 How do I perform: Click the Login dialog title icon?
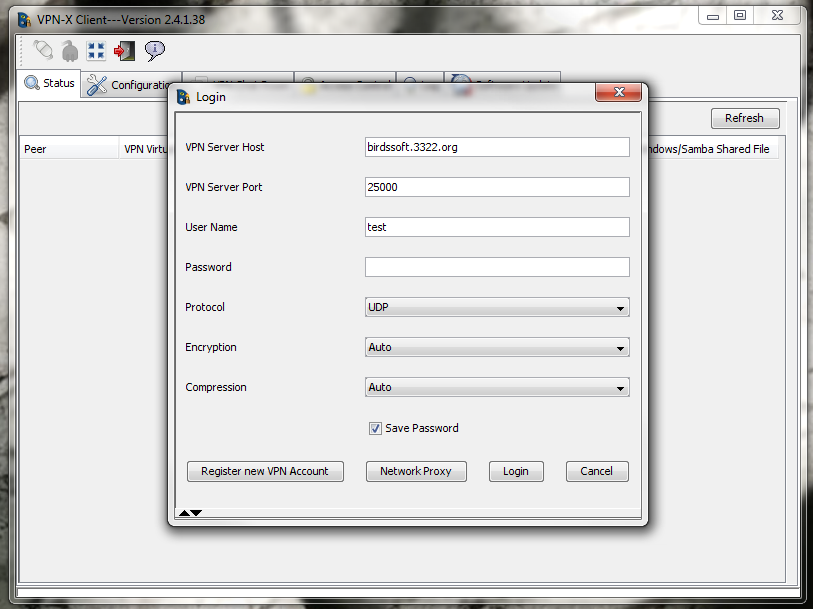coord(183,97)
